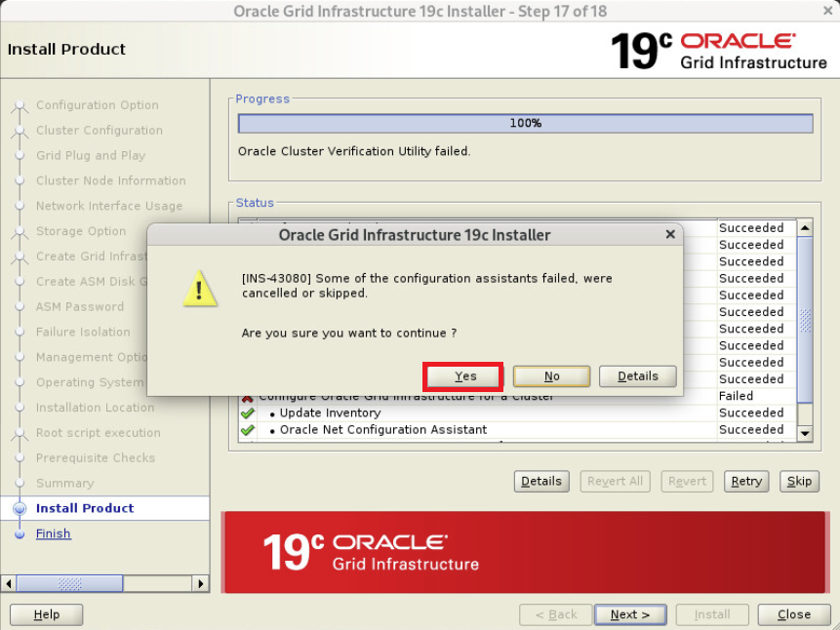Click green checkmark beside Update Inventory
840x630 pixels.
248,413
